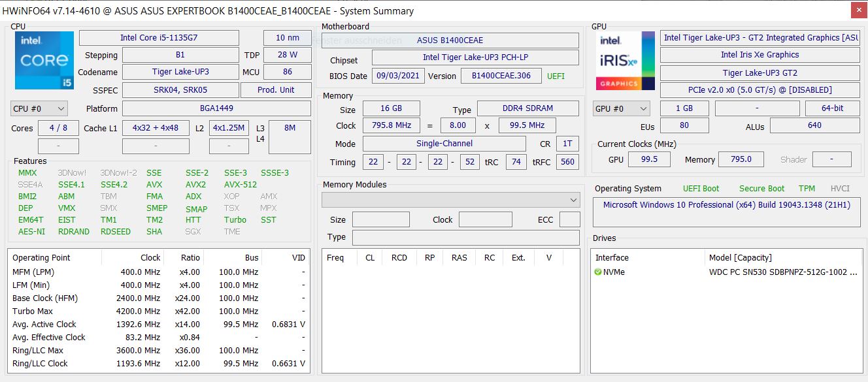This screenshot has height=382, width=868.
Task: Click the Operating Point column header
Action: (41, 258)
